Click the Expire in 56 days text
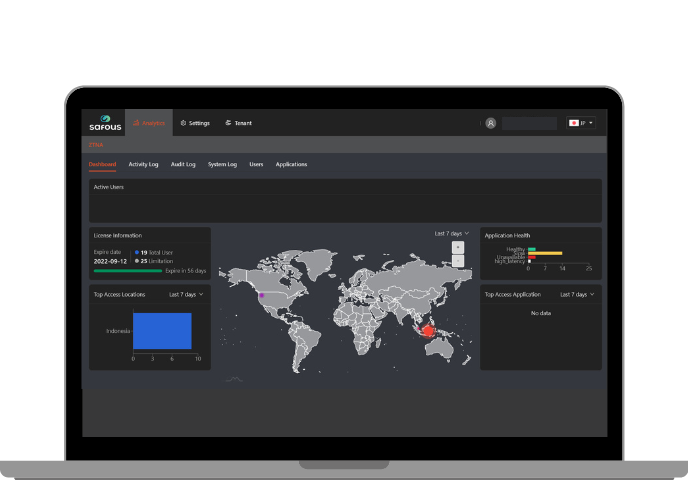The width and height of the screenshot is (688, 480). point(186,271)
